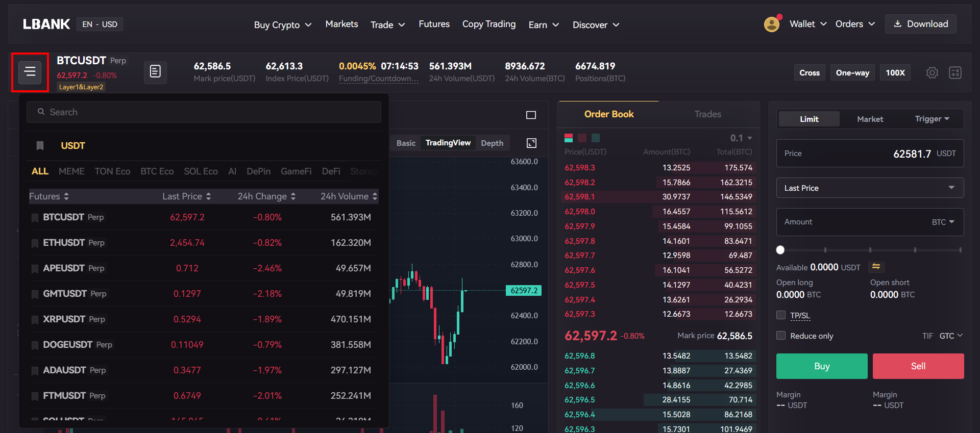Expand chart to fullscreen icon

pos(531,143)
